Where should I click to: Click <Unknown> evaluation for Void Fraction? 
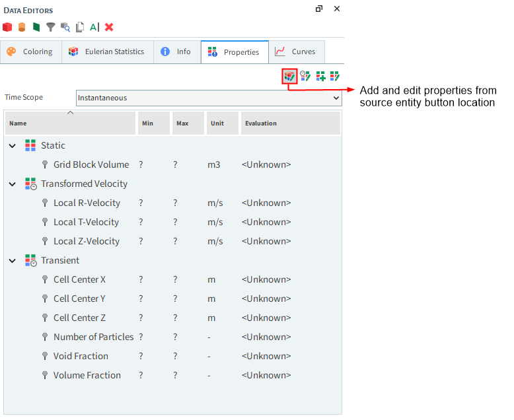(x=266, y=356)
